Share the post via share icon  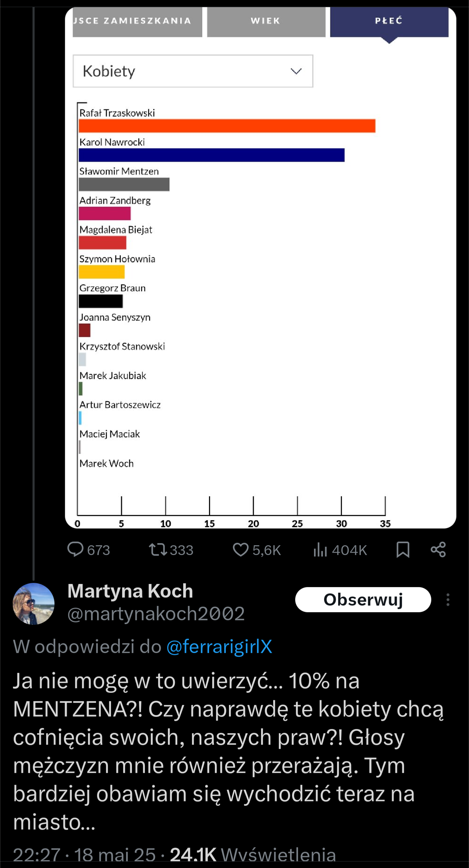click(x=438, y=549)
